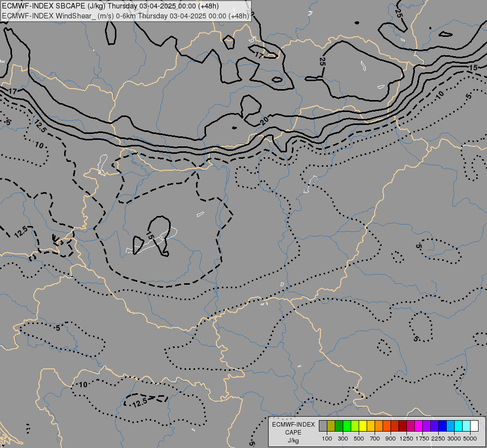487x448 pixels.
Task: Click the 500 legend value
Action: [359, 439]
